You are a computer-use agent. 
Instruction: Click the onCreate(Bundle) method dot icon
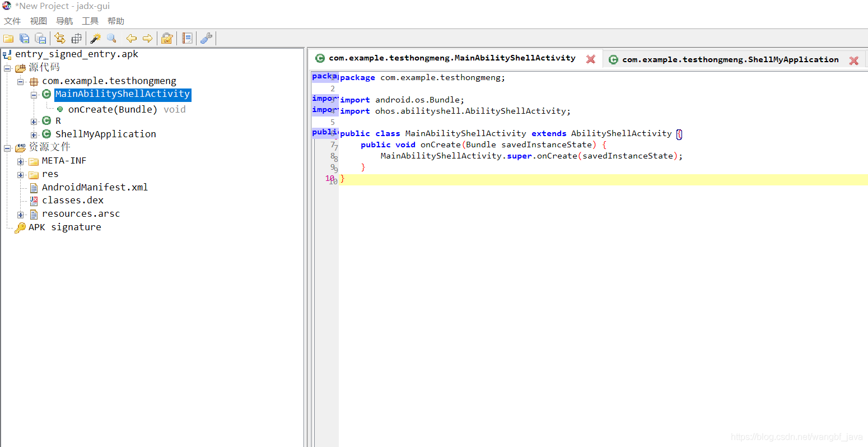click(60, 109)
